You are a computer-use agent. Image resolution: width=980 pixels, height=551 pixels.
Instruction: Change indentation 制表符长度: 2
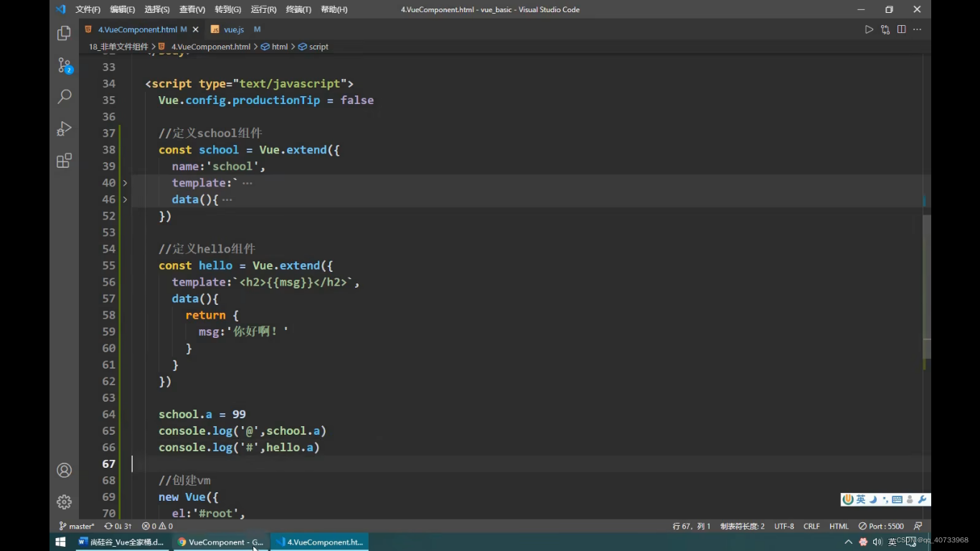(x=742, y=526)
